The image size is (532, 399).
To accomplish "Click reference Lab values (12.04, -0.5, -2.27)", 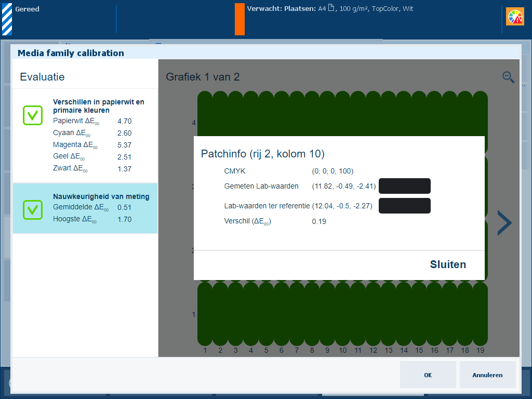I will [x=342, y=206].
